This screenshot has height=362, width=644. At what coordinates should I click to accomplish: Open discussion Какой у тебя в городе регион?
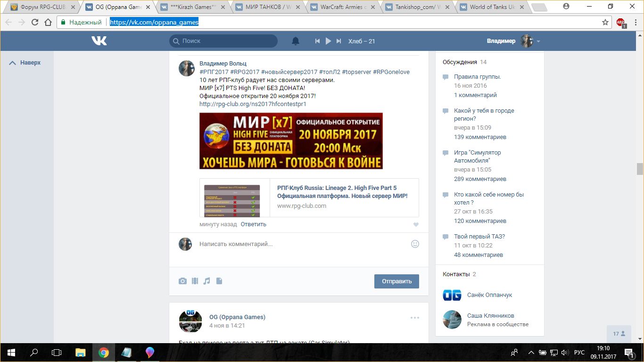pyautogui.click(x=484, y=115)
